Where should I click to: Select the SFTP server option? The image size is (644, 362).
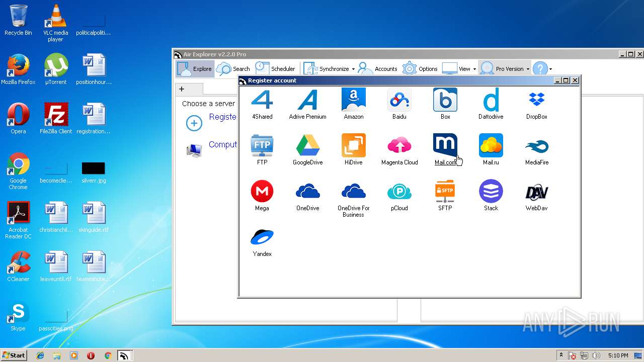pyautogui.click(x=445, y=196)
